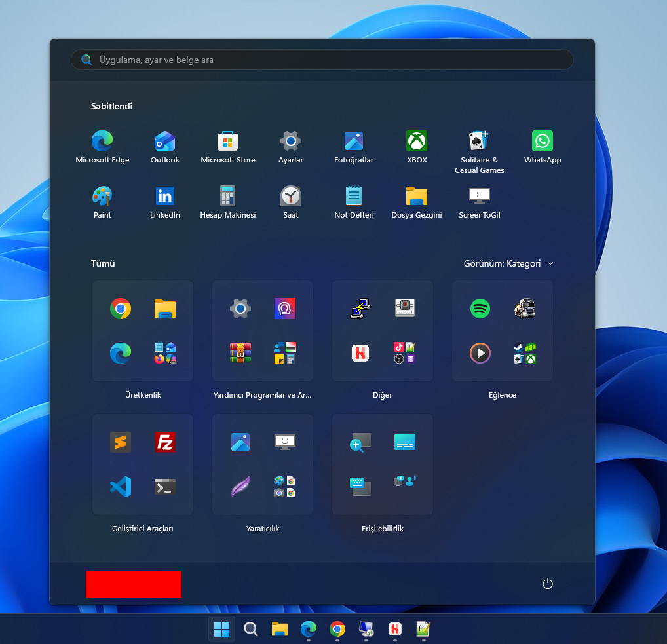Open Ayarlar settings from pinned apps
The width and height of the screenshot is (667, 644).
[291, 147]
